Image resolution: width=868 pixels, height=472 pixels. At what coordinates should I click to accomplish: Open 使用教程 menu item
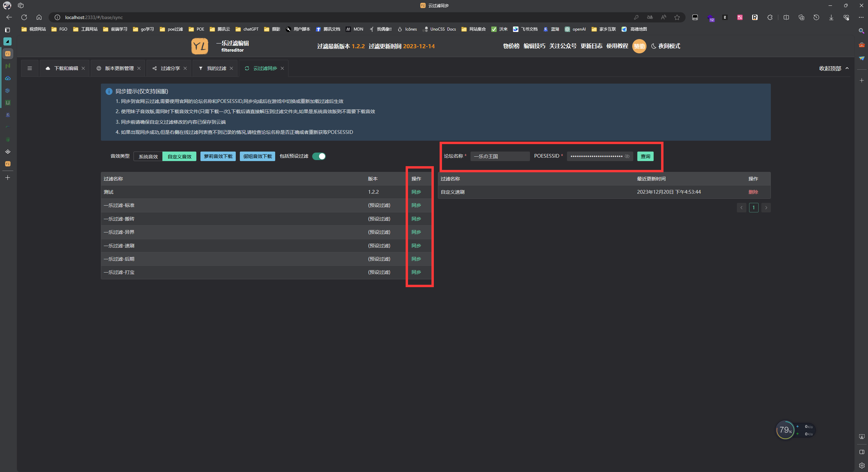[617, 46]
